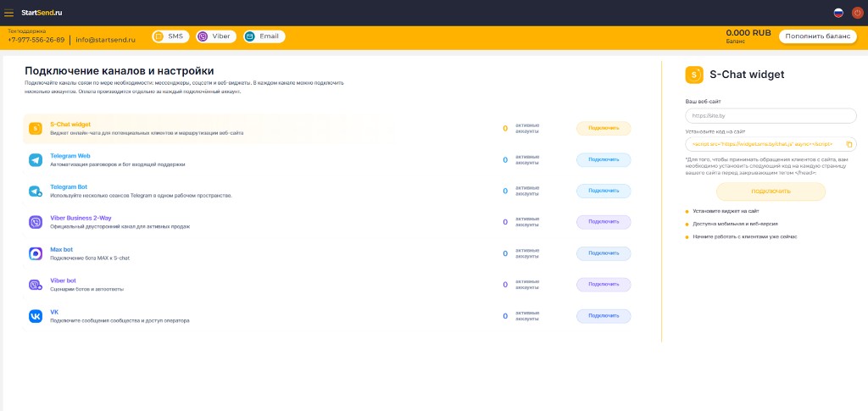Click the Подключение каналов и настройки heading
Image resolution: width=868 pixels, height=411 pixels.
click(x=119, y=71)
